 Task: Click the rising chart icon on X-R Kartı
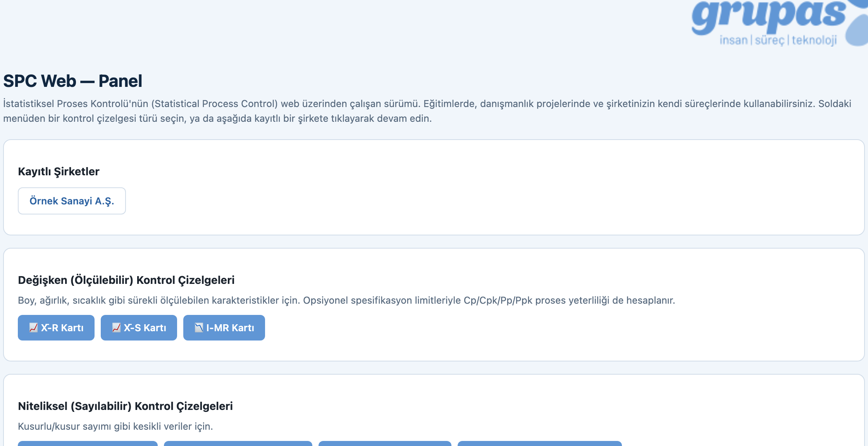34,328
